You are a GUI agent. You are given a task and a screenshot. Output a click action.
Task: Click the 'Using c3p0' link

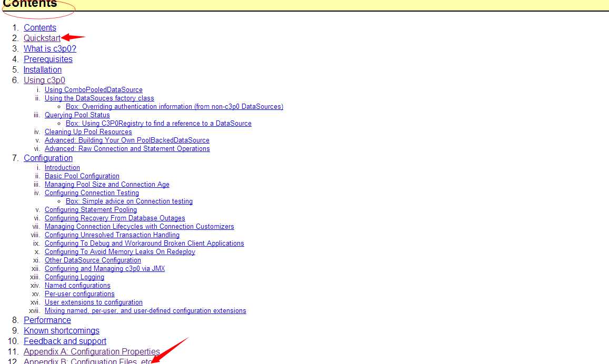pyautogui.click(x=44, y=80)
